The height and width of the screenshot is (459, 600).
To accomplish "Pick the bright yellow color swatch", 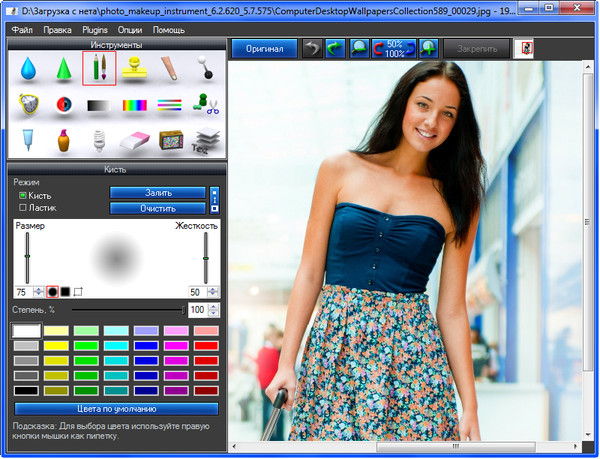I will tap(56, 345).
